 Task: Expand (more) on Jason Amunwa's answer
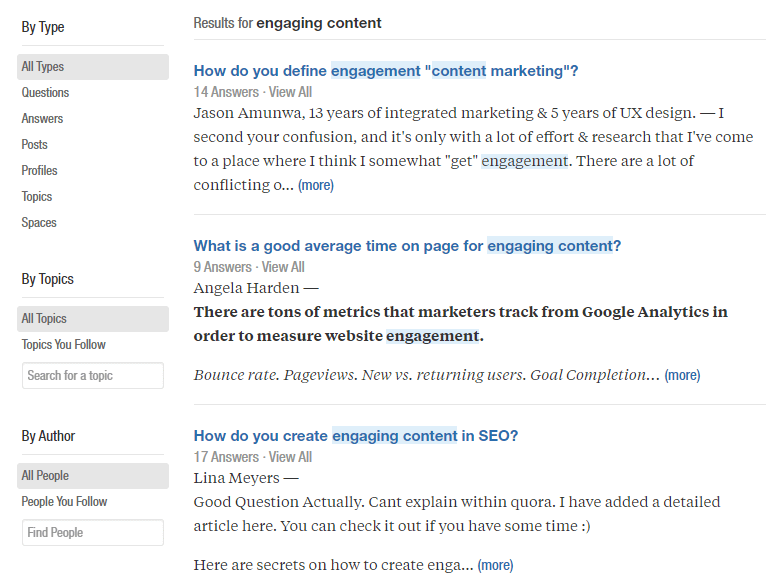pyautogui.click(x=316, y=185)
